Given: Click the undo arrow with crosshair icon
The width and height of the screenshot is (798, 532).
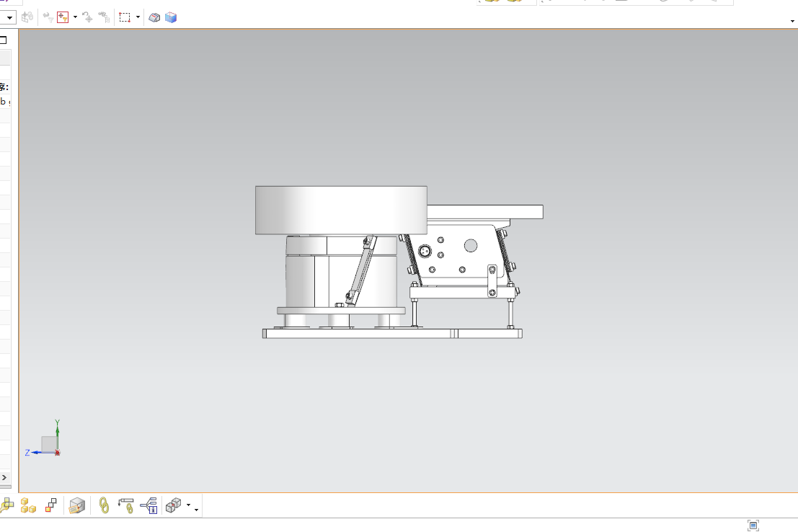Looking at the screenshot, I should pos(87,17).
